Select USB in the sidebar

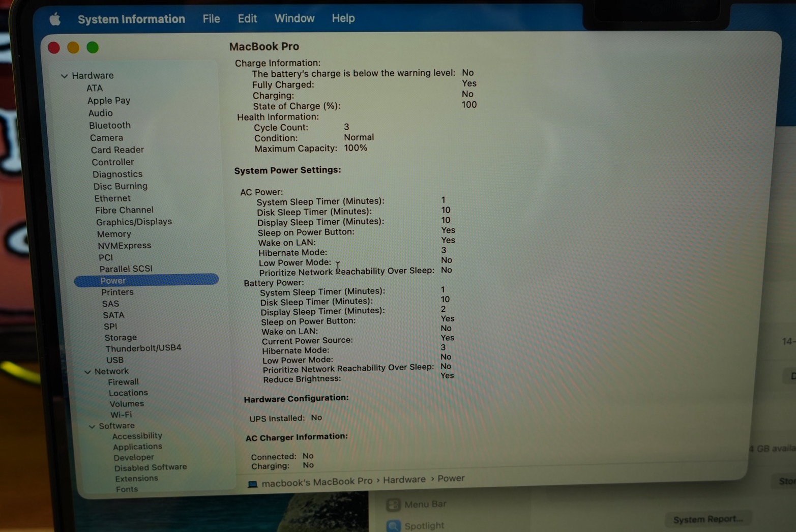[115, 360]
